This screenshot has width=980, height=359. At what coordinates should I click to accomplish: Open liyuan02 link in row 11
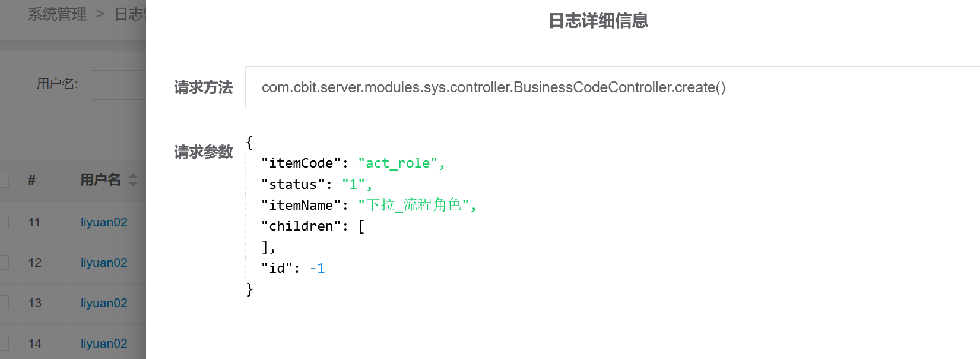pos(104,222)
